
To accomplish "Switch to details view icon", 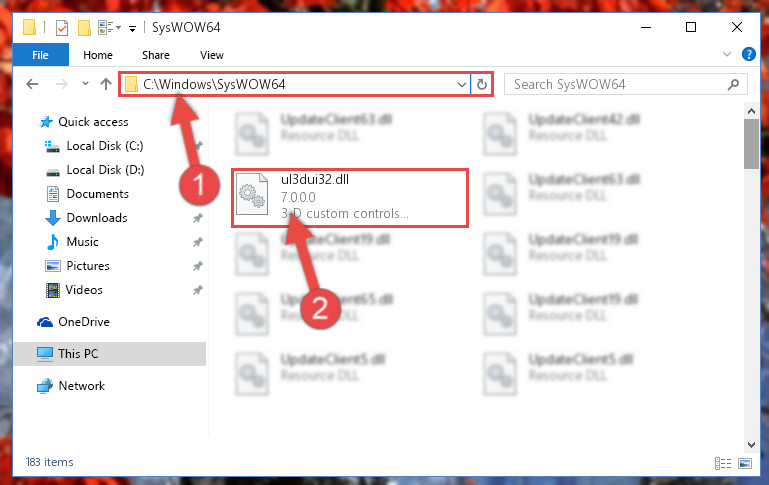I will click(723, 463).
